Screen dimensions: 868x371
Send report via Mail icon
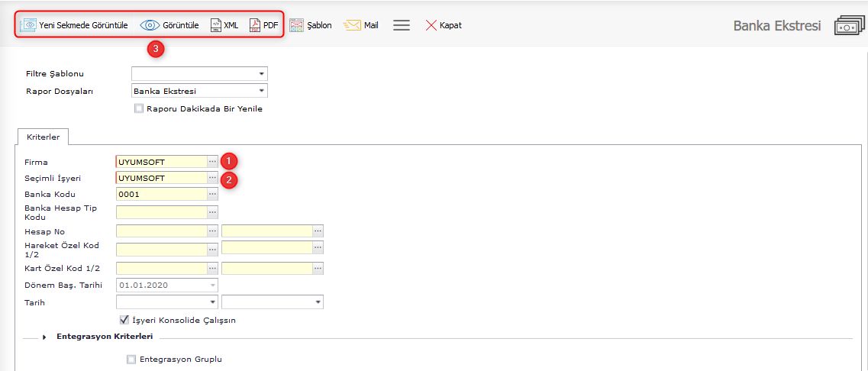click(352, 25)
